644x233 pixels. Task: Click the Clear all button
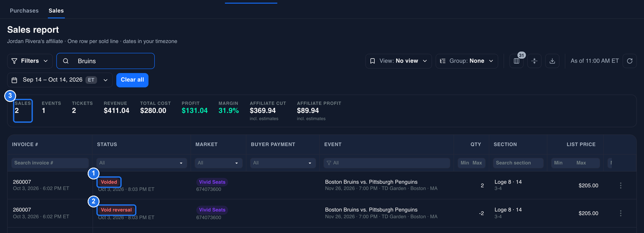tap(133, 80)
